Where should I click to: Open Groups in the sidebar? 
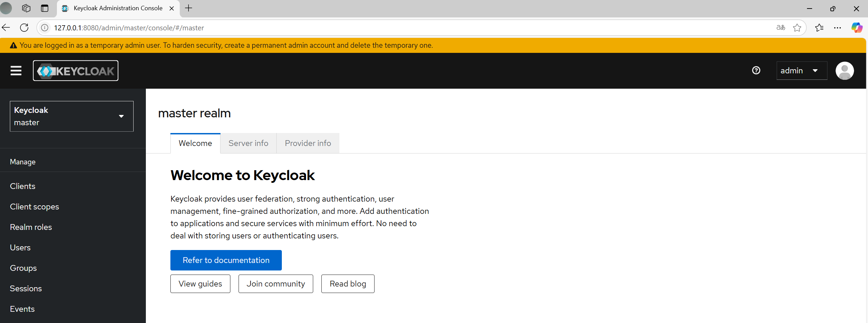(x=23, y=268)
